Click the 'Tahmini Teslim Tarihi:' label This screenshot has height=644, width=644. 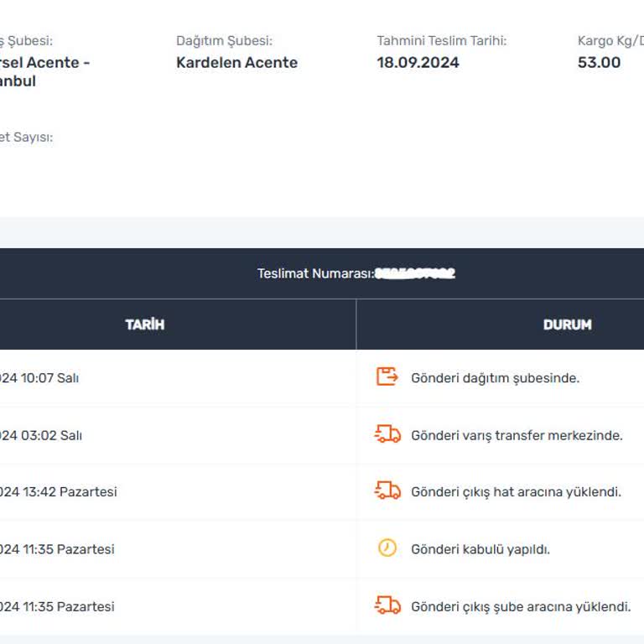click(x=442, y=40)
